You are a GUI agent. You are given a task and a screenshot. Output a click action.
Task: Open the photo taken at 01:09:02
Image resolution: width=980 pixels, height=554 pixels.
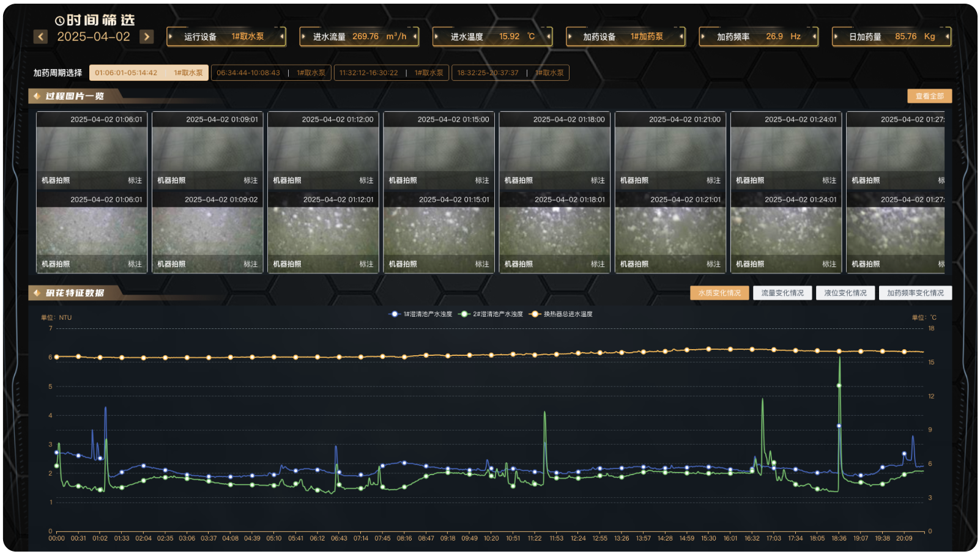[x=207, y=232]
